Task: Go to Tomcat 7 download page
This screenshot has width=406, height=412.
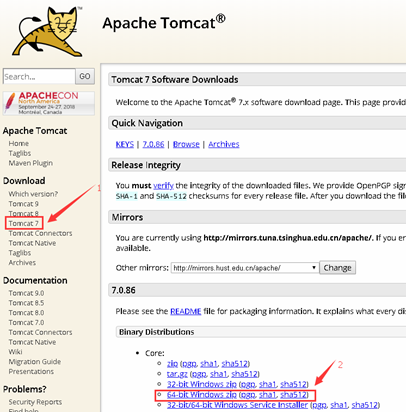Action: coord(23,223)
